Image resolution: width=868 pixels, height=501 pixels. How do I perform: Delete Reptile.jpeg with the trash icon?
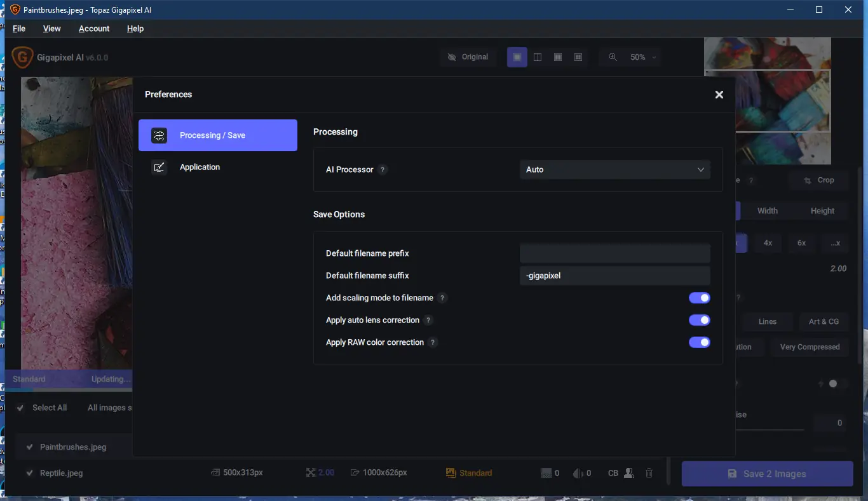tap(649, 473)
